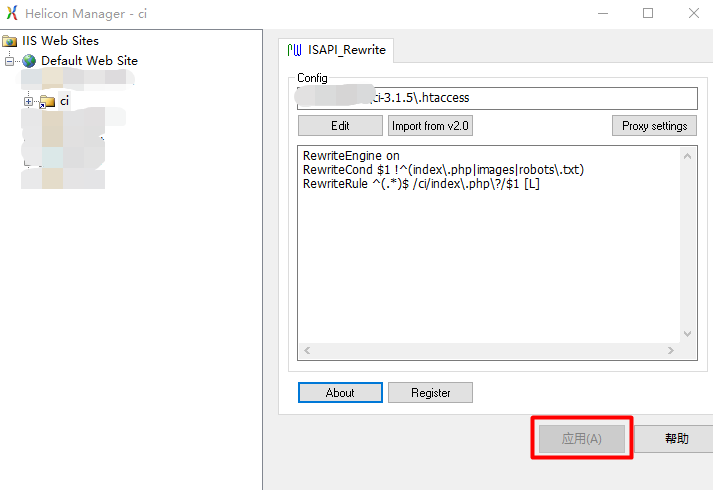Image resolution: width=713 pixels, height=490 pixels.
Task: Click the About button
Action: pyautogui.click(x=340, y=392)
